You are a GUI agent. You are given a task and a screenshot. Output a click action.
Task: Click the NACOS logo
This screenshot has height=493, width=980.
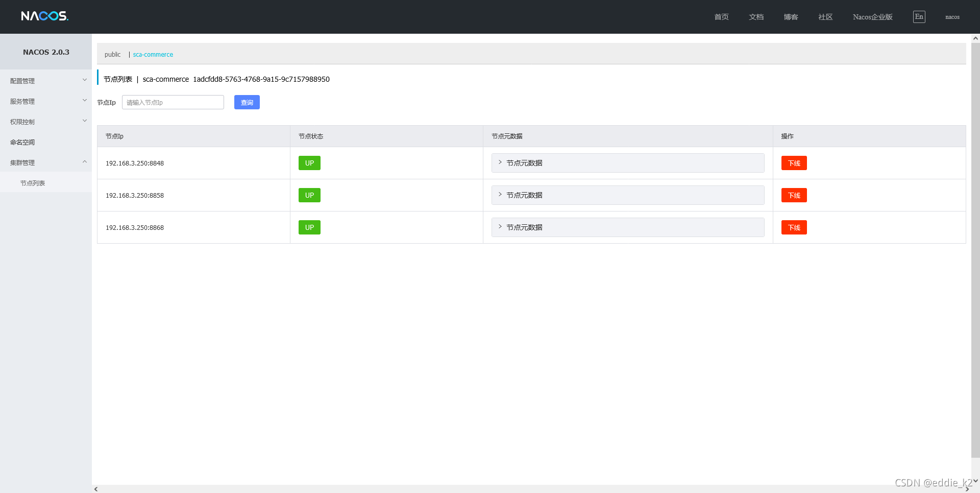[x=44, y=16]
